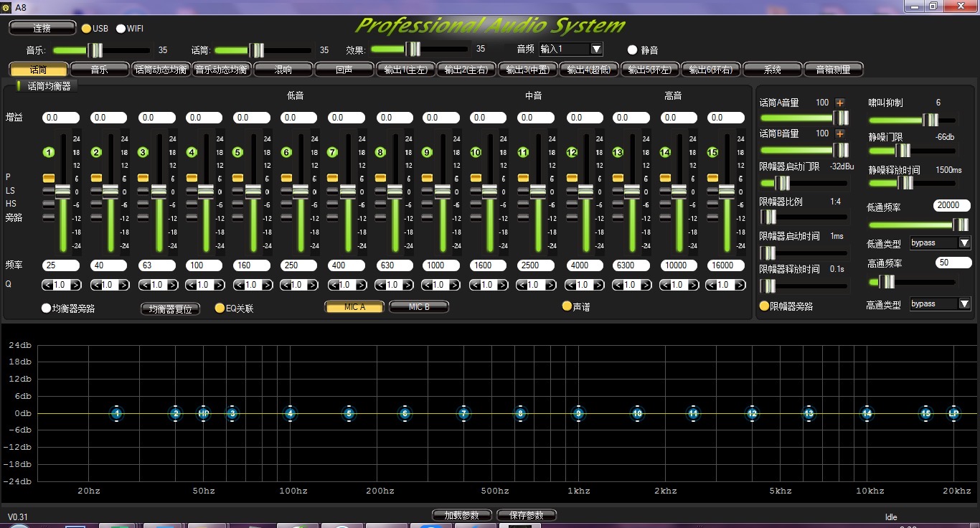The image size is (980, 528).
Task: Click the 音乐 volume slider handle
Action: 95,50
